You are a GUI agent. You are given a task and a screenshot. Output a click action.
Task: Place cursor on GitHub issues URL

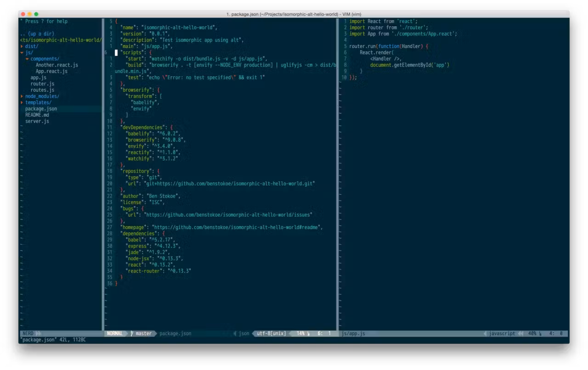click(228, 215)
